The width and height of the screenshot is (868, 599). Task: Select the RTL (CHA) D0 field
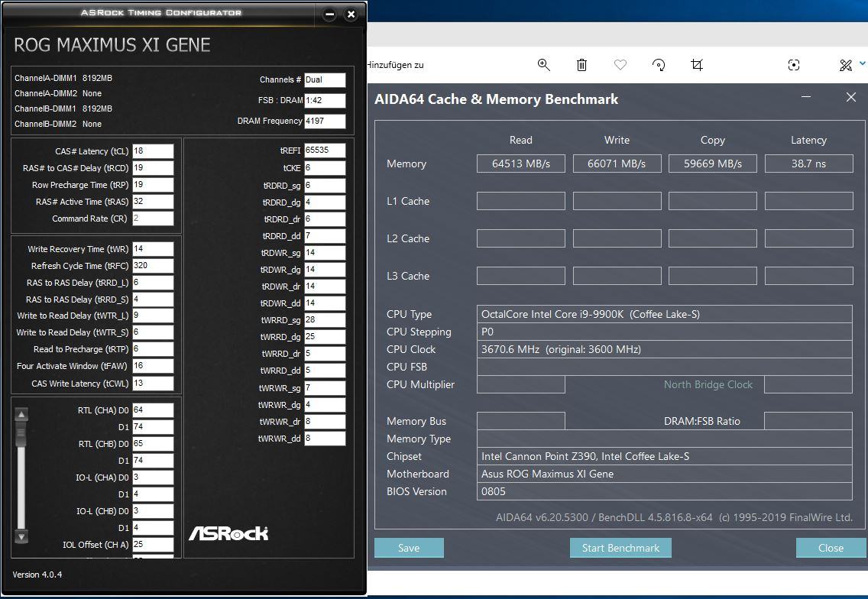click(x=153, y=410)
